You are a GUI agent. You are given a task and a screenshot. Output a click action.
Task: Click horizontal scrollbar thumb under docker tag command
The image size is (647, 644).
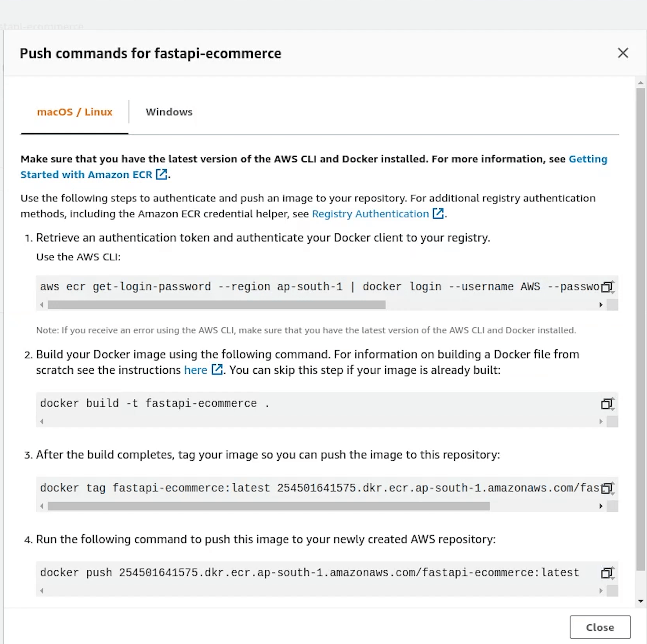268,506
